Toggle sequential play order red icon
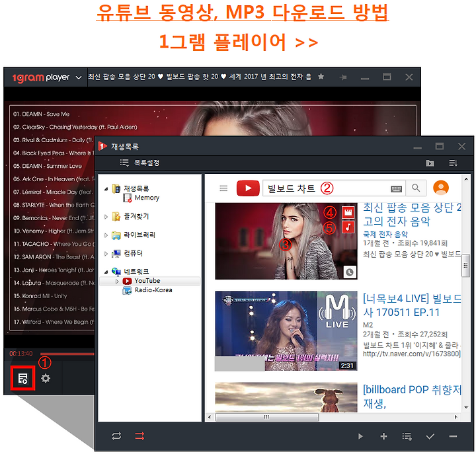476x462 pixels. [139, 436]
